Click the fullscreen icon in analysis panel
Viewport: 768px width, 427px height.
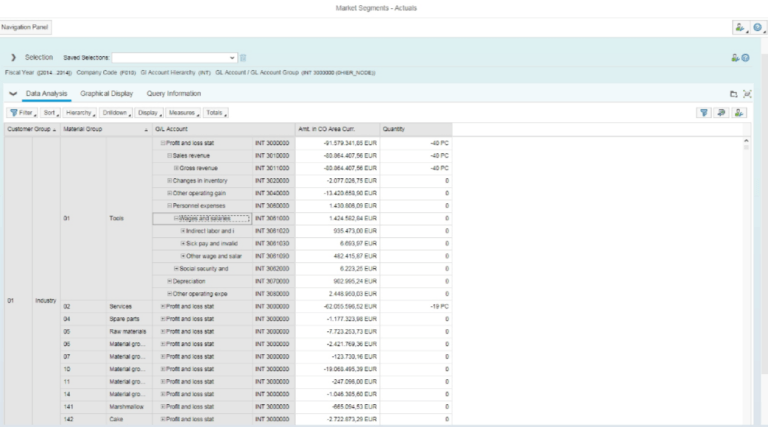coord(746,94)
